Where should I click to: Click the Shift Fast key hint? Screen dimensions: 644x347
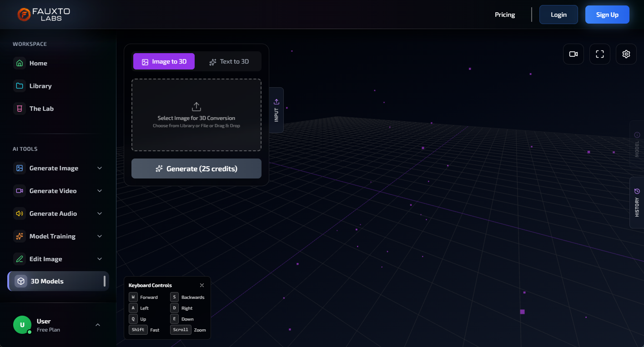click(144, 330)
